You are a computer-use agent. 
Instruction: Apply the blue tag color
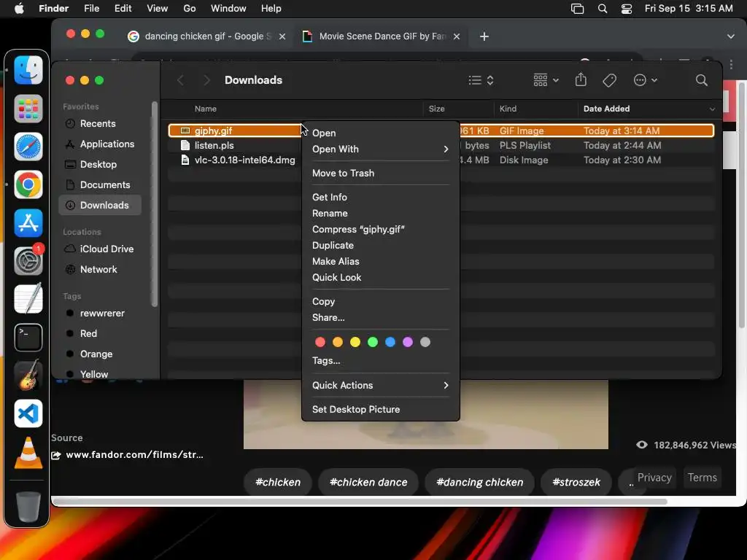point(390,342)
